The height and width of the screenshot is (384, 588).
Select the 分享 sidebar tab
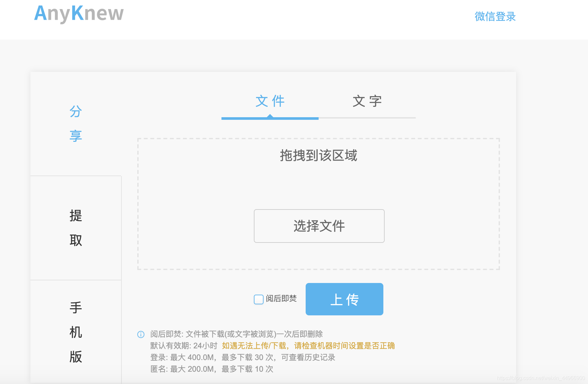coord(76,124)
